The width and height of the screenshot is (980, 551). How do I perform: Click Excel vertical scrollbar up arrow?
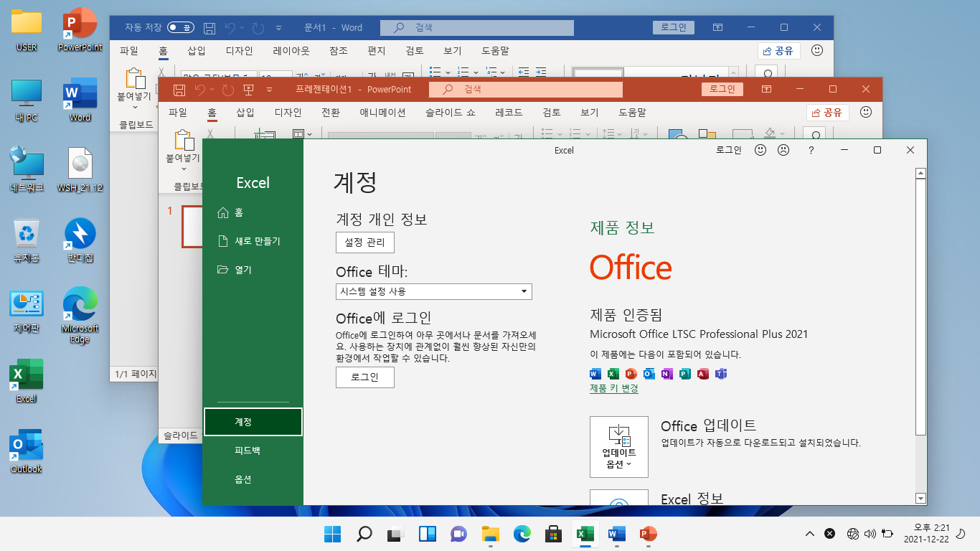pos(920,173)
